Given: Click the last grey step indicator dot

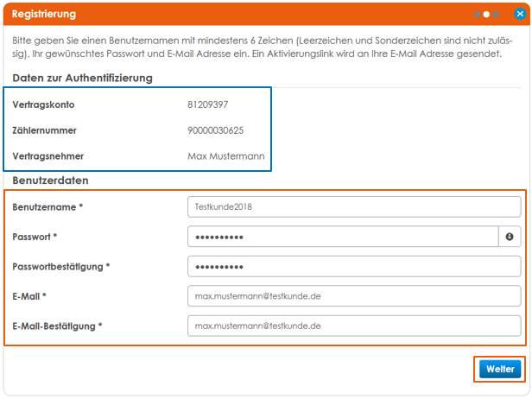Looking at the screenshot, I should [497, 15].
